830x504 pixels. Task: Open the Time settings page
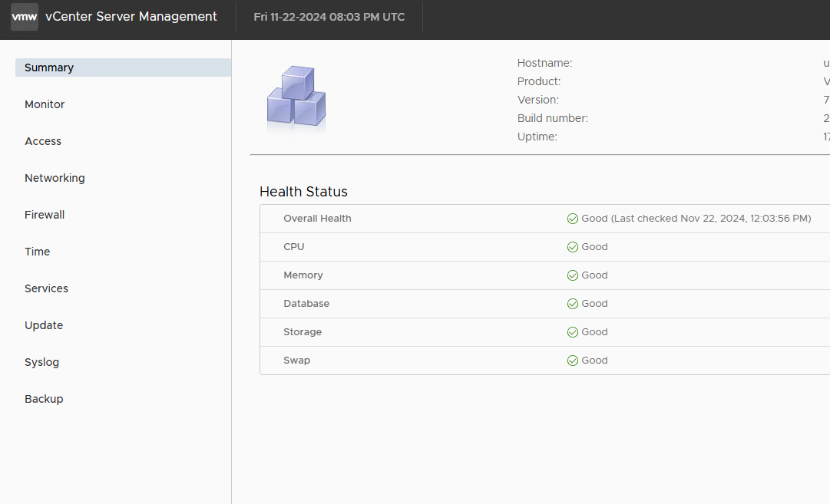click(x=37, y=252)
